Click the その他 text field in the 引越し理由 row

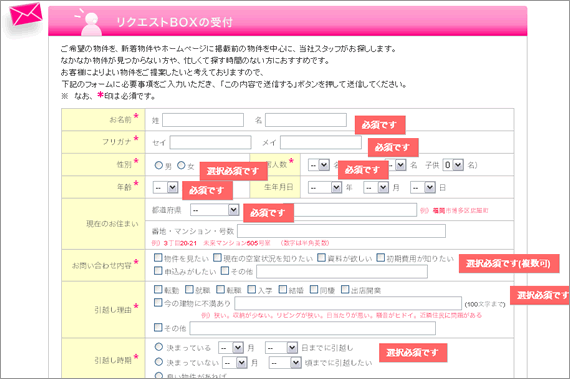[x=313, y=328]
